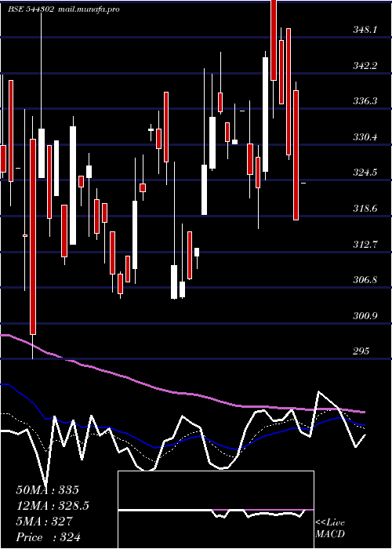392x549 pixels.
Task: Click the Live MACD label
Action: 330,529
